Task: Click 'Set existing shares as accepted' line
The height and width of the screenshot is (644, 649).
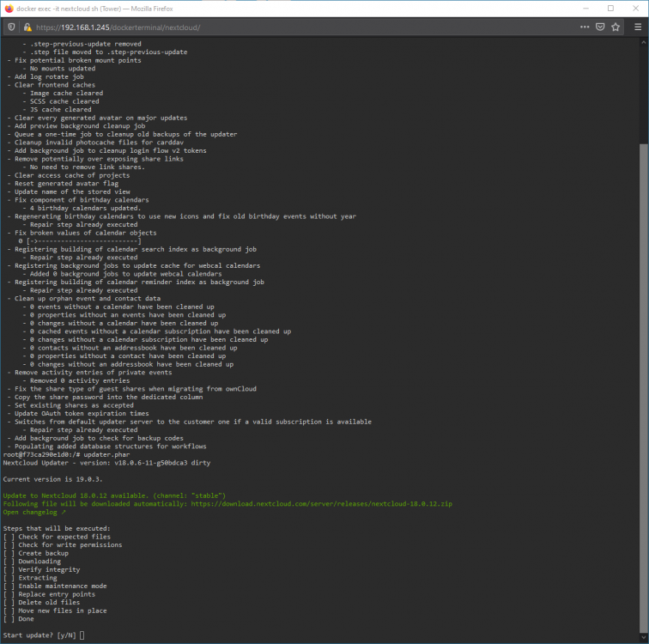Action: (74, 405)
